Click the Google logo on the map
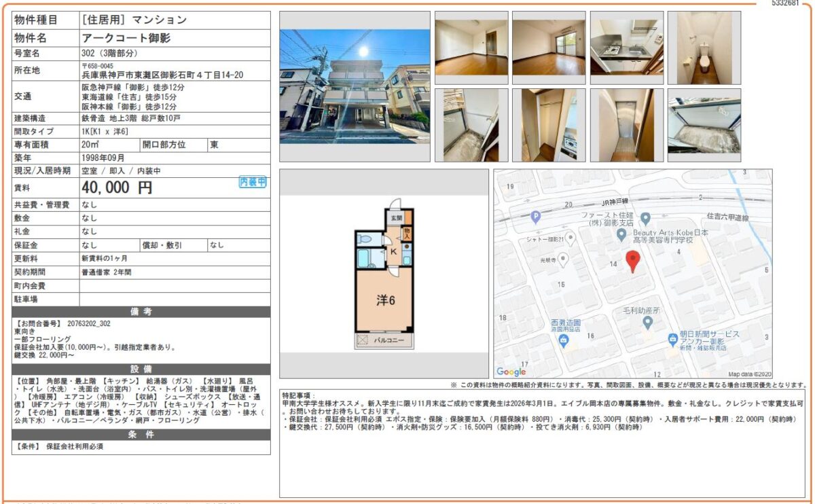 point(511,372)
